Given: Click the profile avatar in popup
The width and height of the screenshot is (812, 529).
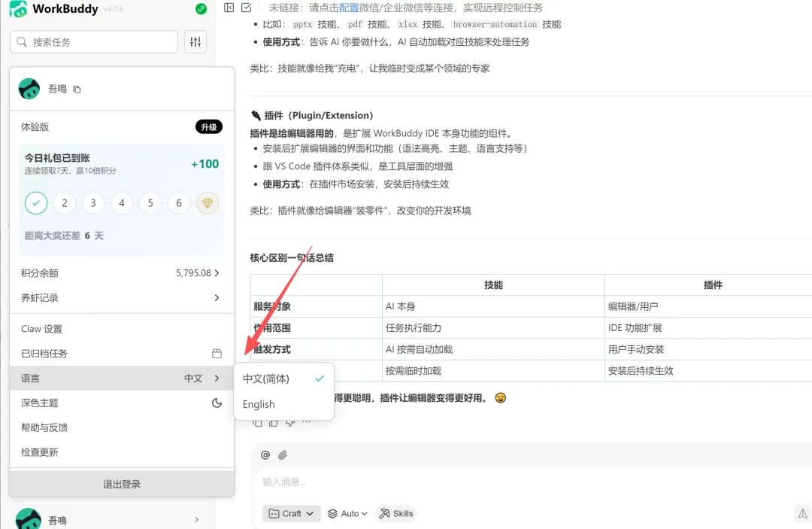Looking at the screenshot, I should [x=29, y=89].
